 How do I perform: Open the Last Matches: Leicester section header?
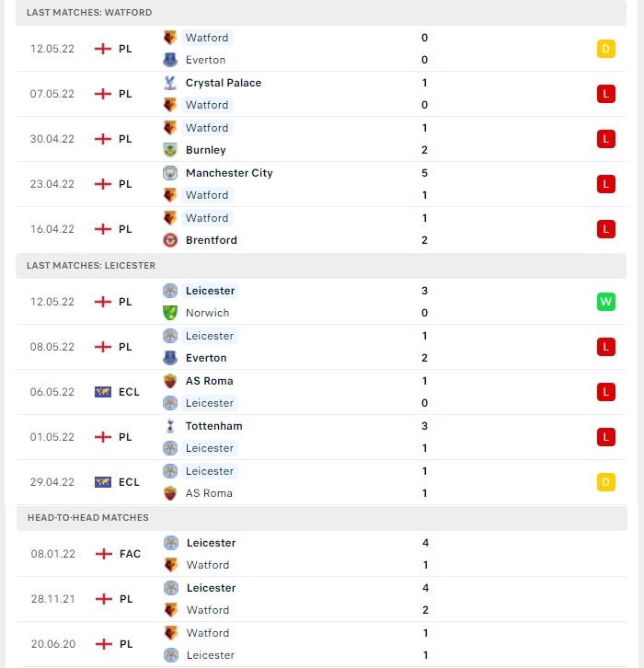[x=321, y=265]
